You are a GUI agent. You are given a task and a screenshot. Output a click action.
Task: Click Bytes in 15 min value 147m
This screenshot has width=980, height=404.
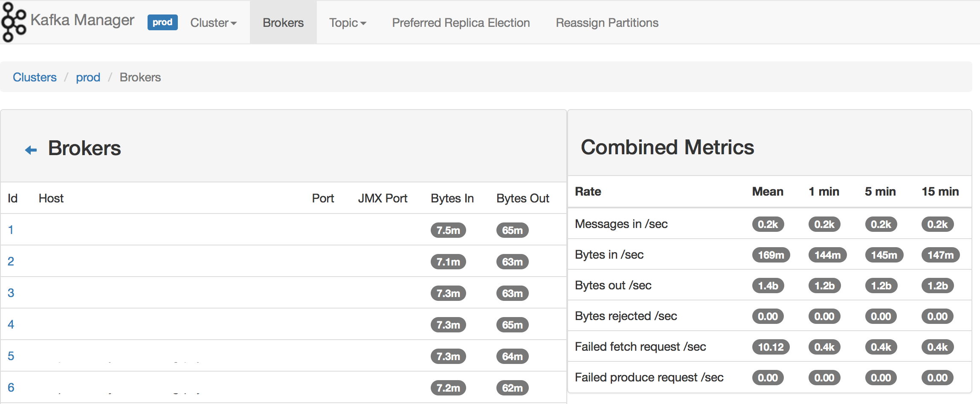[x=941, y=255]
